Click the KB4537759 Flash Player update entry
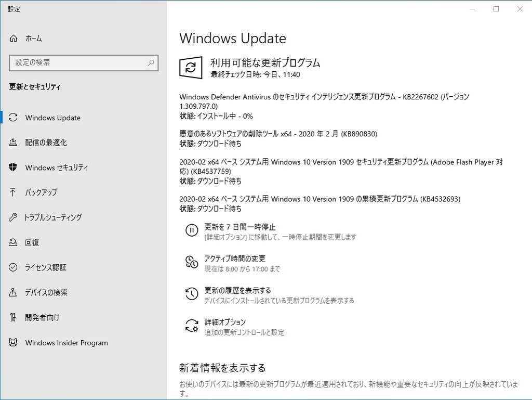Image resolution: width=532 pixels, height=400 pixels. pyautogui.click(x=341, y=171)
